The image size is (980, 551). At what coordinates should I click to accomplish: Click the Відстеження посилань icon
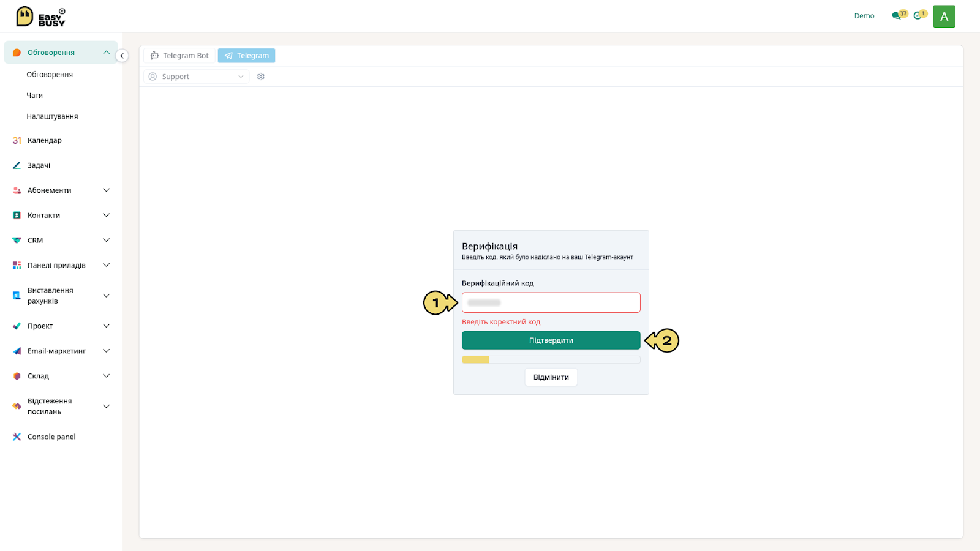pyautogui.click(x=17, y=407)
